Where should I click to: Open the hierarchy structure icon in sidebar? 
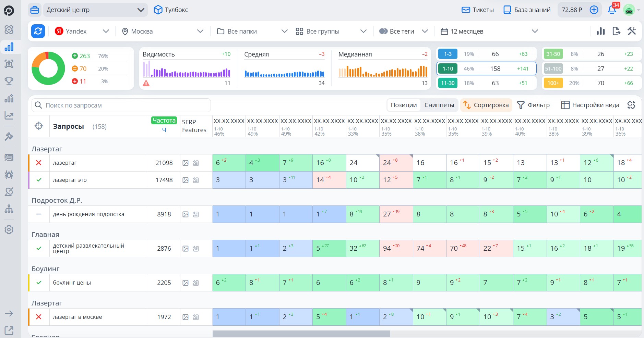9,209
